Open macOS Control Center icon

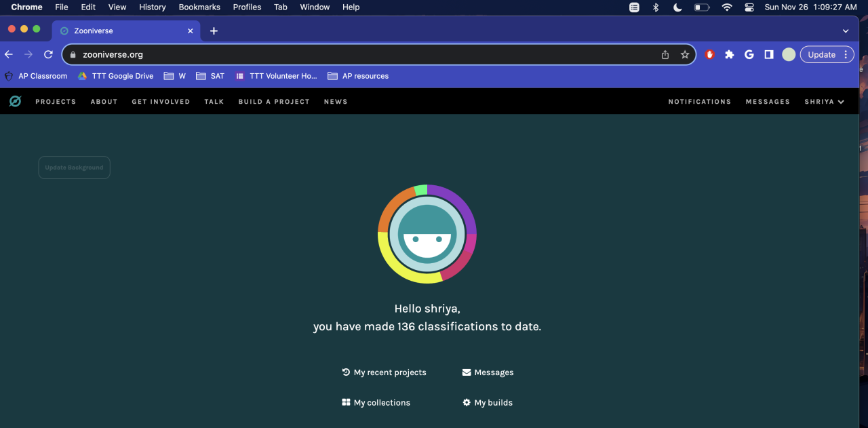tap(749, 7)
